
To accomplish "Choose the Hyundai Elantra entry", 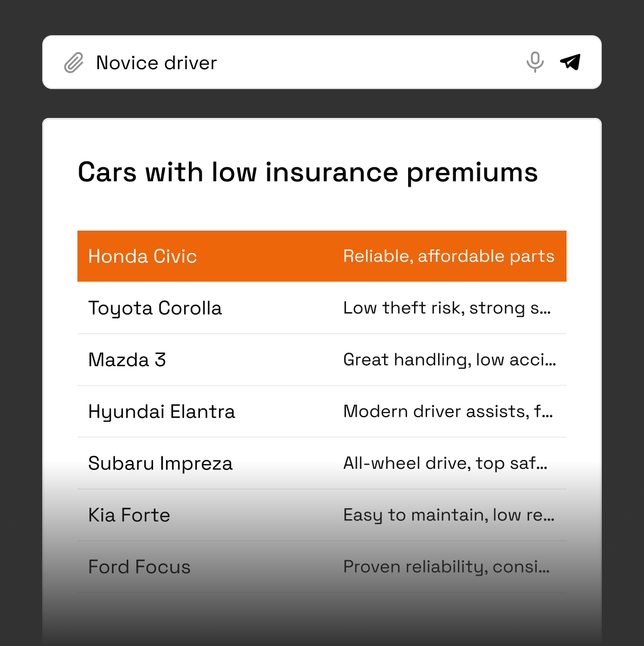I will pos(161,411).
